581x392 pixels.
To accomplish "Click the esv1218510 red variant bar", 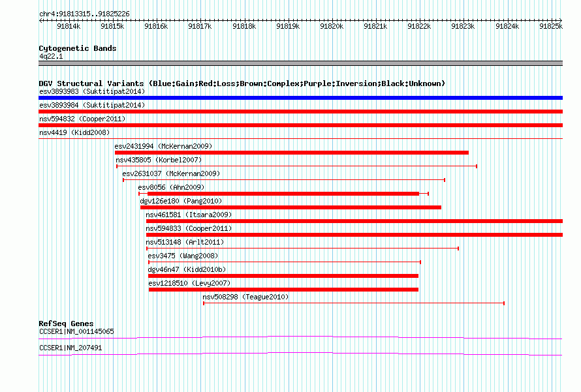I will click(x=283, y=290).
